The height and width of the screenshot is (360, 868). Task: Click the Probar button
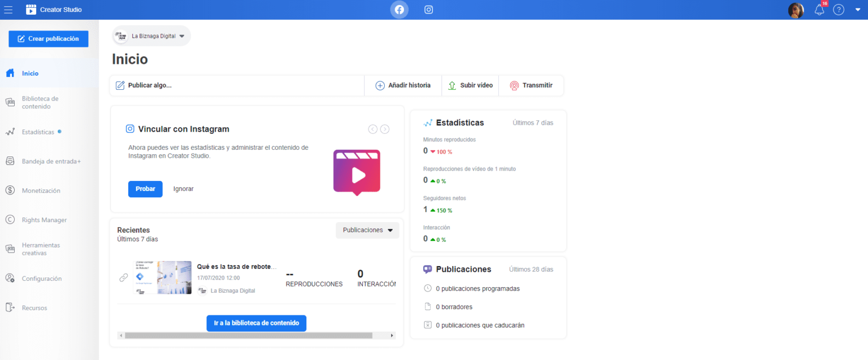tap(145, 189)
